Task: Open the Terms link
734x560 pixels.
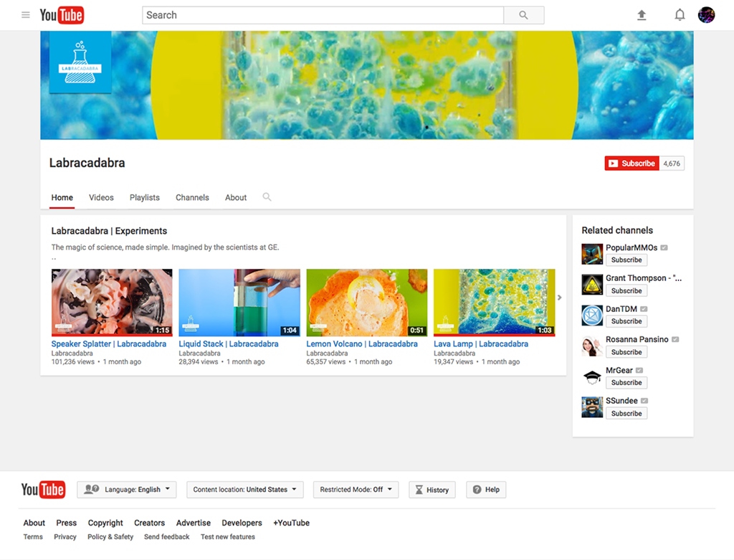Action: click(33, 536)
